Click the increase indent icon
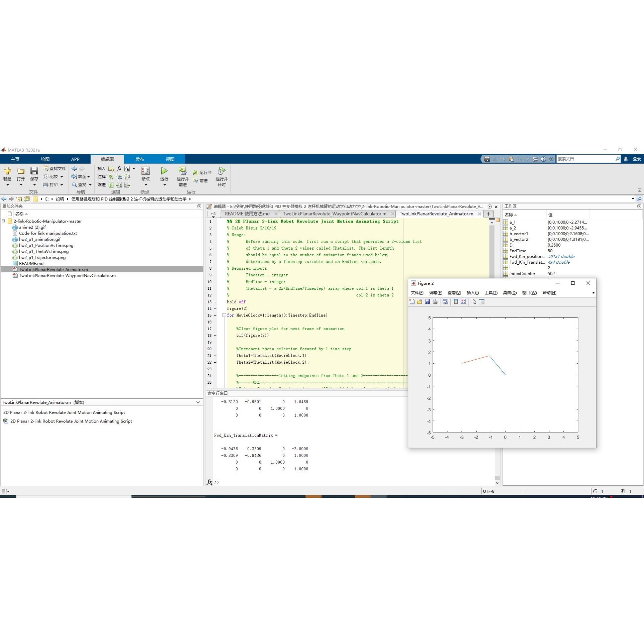Viewport: 644px width, 644px height. [x=119, y=185]
